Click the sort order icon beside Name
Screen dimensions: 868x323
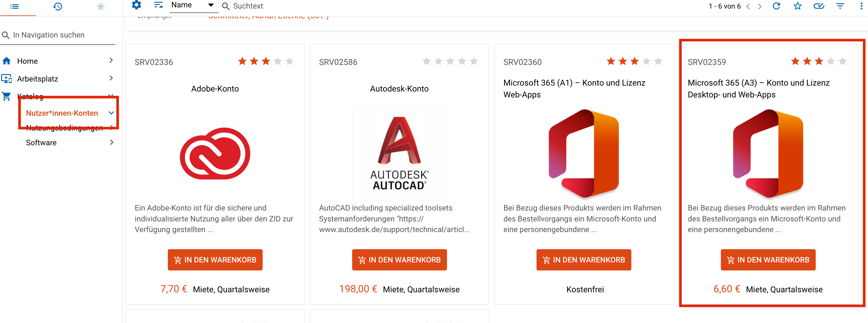[158, 5]
